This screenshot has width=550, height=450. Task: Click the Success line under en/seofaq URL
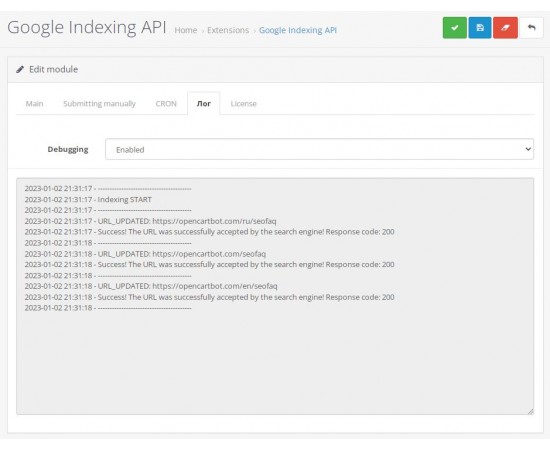(x=209, y=297)
